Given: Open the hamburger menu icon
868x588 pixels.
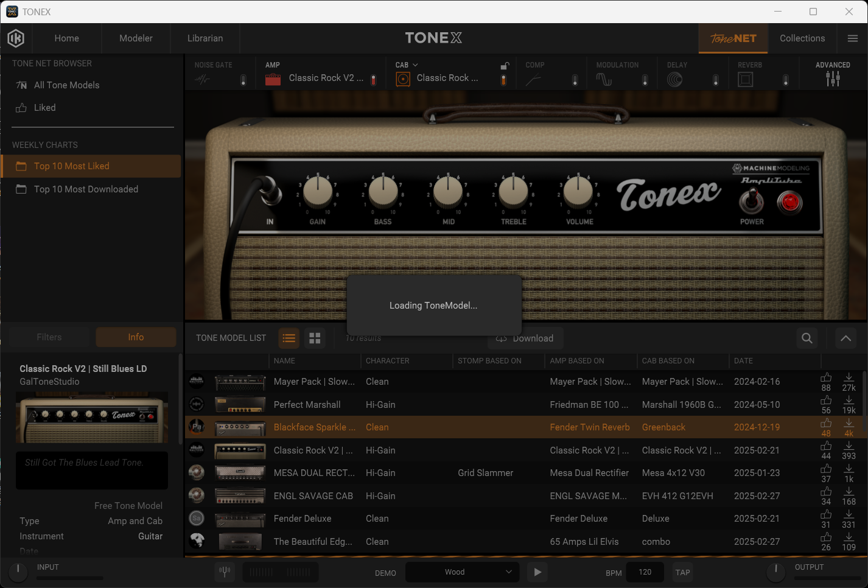Looking at the screenshot, I should (x=852, y=38).
